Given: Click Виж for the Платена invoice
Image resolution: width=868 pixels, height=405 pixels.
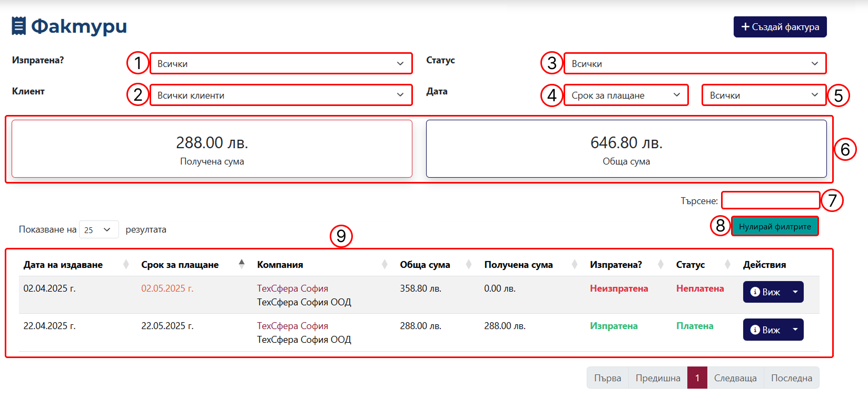Looking at the screenshot, I should coord(765,330).
